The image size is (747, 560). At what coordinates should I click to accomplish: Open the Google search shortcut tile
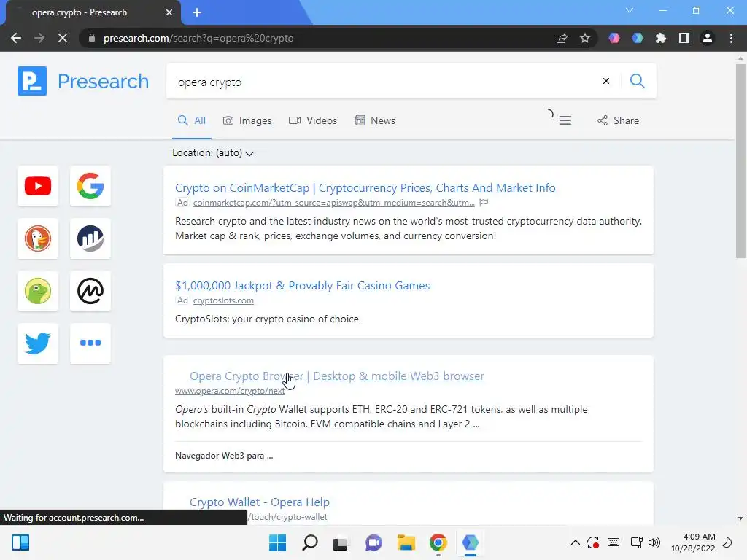(x=90, y=186)
